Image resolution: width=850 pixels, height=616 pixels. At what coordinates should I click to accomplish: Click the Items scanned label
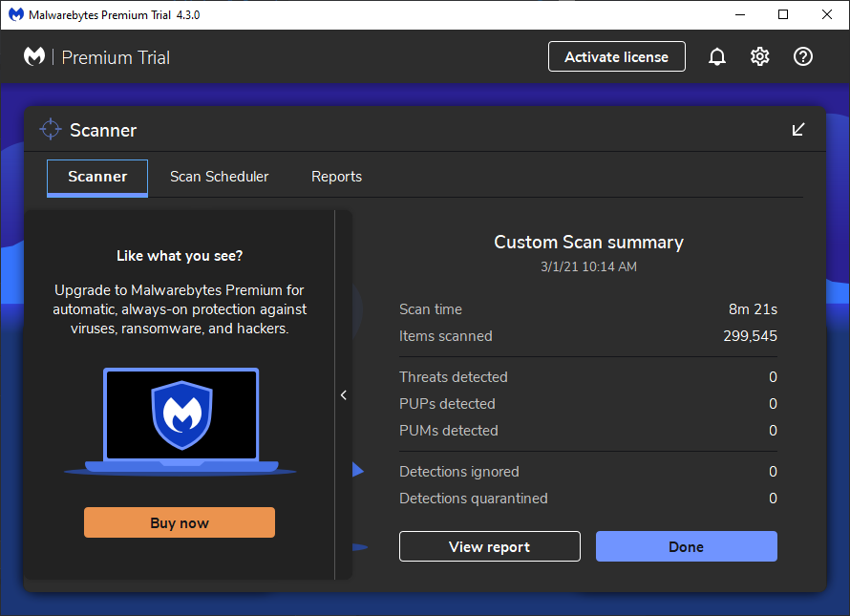click(x=446, y=336)
